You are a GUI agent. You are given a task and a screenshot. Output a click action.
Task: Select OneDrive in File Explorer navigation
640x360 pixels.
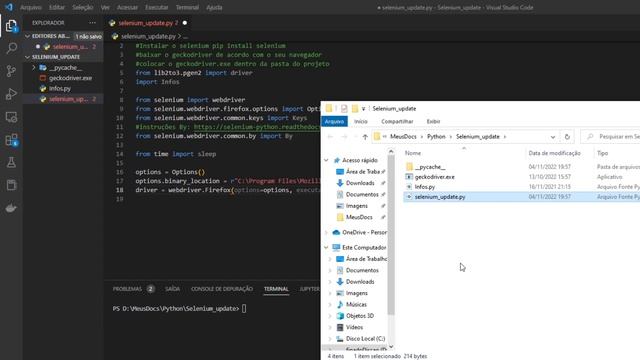pyautogui.click(x=360, y=232)
